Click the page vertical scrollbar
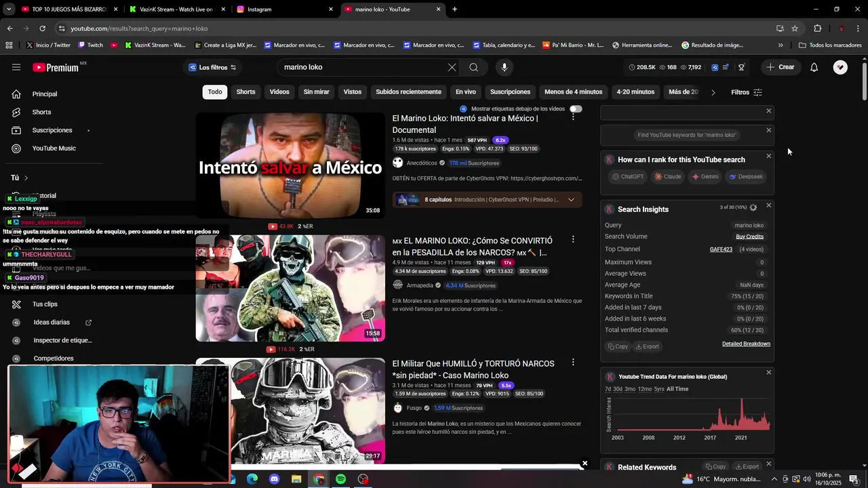The height and width of the screenshot is (488, 868). (x=864, y=81)
